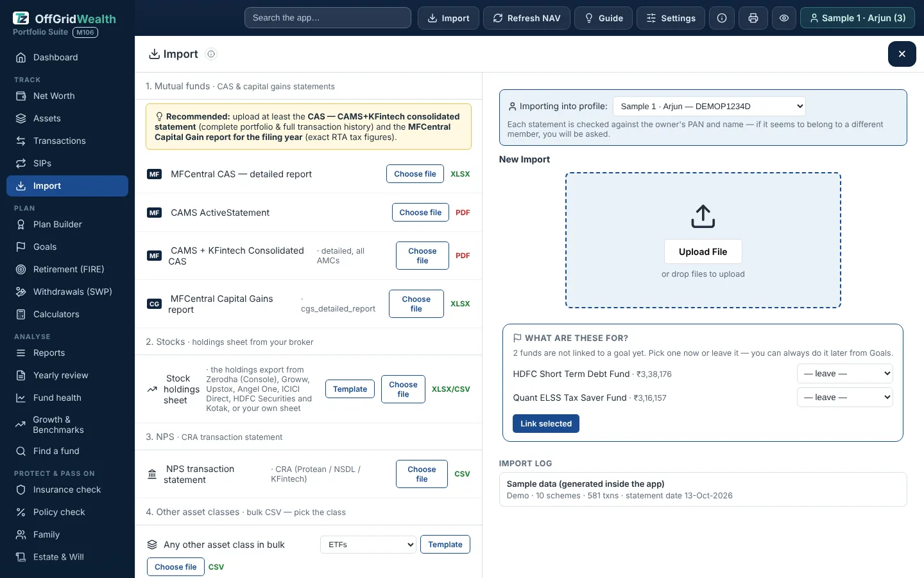This screenshot has height=578, width=924.
Task: Close the Import panel with X button
Action: (902, 54)
